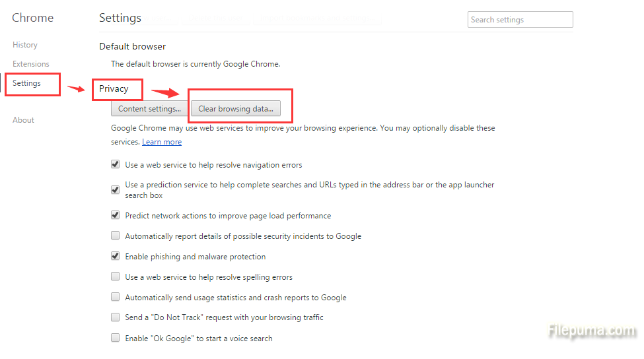The width and height of the screenshot is (644, 359).
Task: Enable "Ok Google" voice search checkbox
Action: point(116,338)
